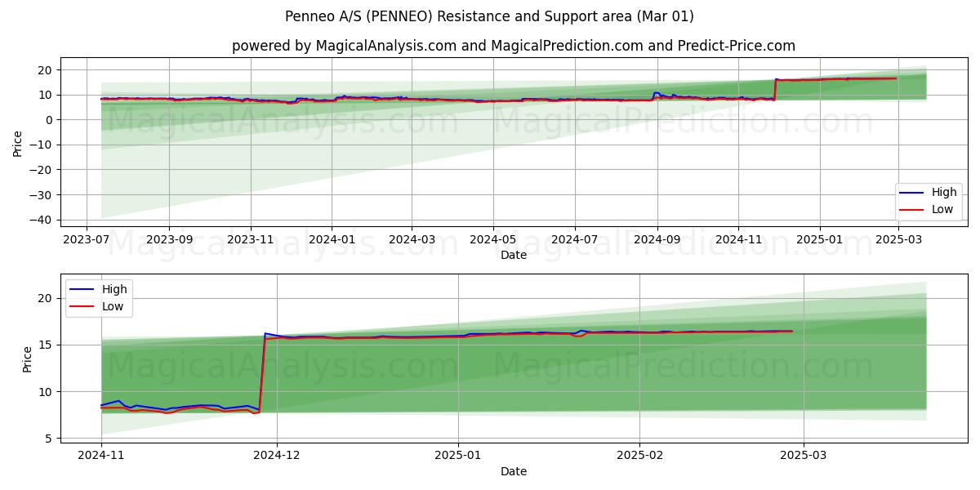
Task: Click the bottom chart x-axis label '2025-03'
Action: pos(804,457)
